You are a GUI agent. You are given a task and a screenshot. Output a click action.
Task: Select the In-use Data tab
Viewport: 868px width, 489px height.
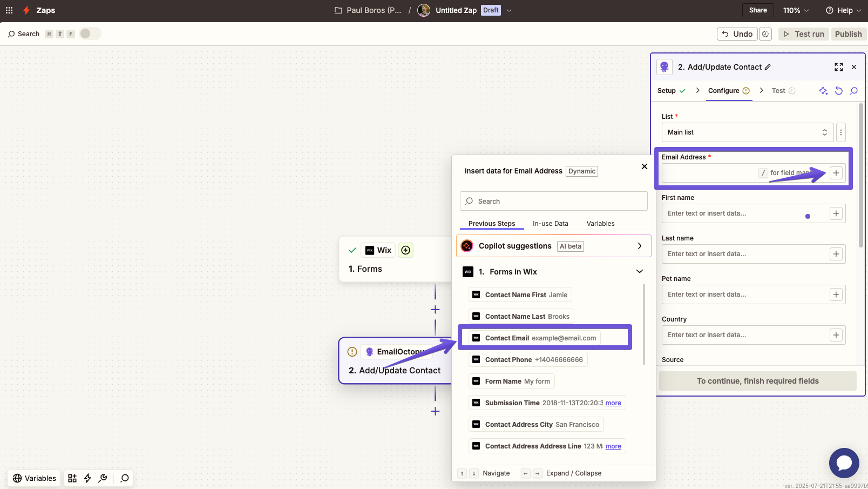click(551, 224)
